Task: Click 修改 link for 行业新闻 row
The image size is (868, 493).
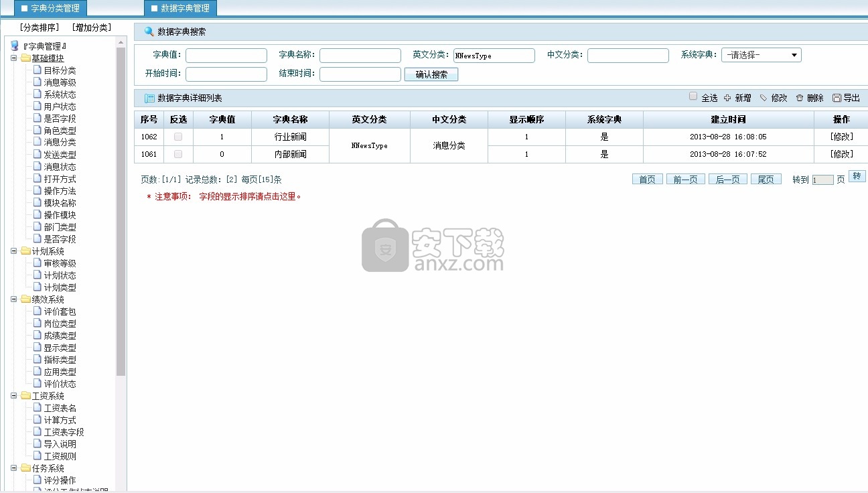Action: pyautogui.click(x=841, y=137)
